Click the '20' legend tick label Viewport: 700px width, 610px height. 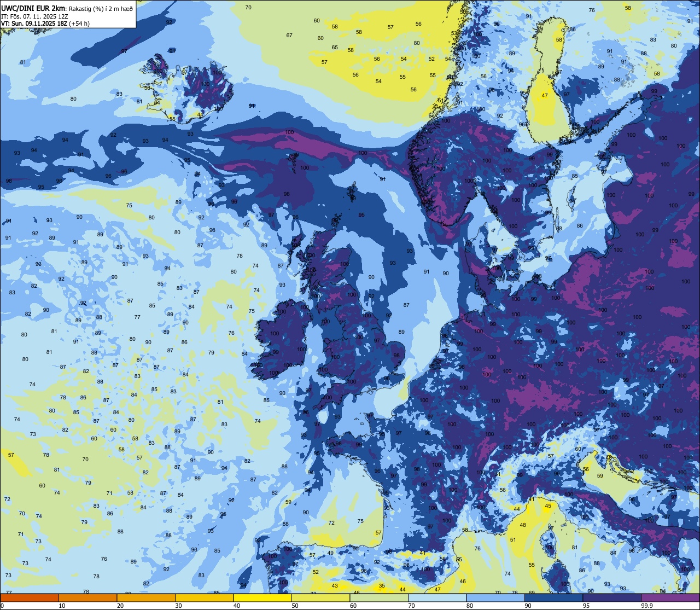coord(120,606)
